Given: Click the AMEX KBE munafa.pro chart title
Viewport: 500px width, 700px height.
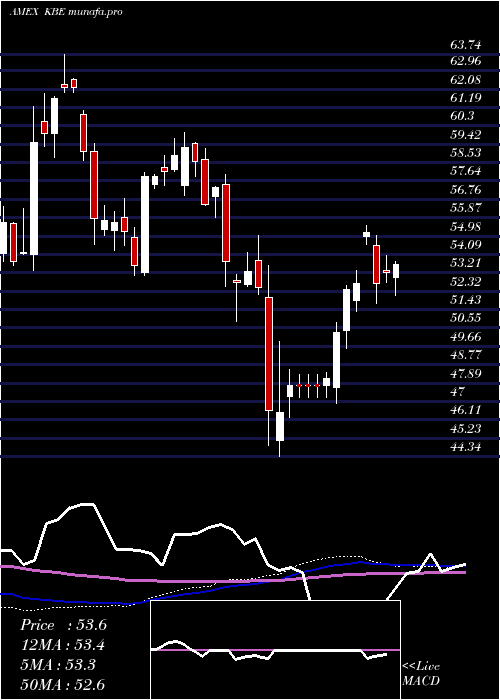Looking at the screenshot, I should pyautogui.click(x=66, y=12).
